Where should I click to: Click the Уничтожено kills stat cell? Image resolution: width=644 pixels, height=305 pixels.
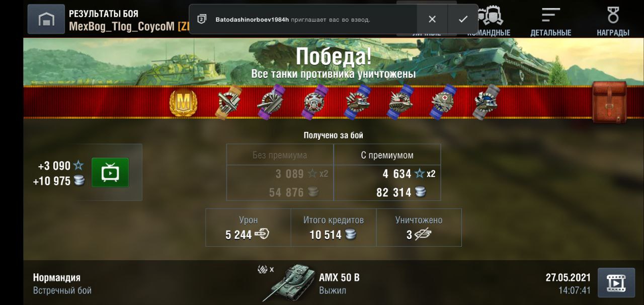[x=419, y=227]
